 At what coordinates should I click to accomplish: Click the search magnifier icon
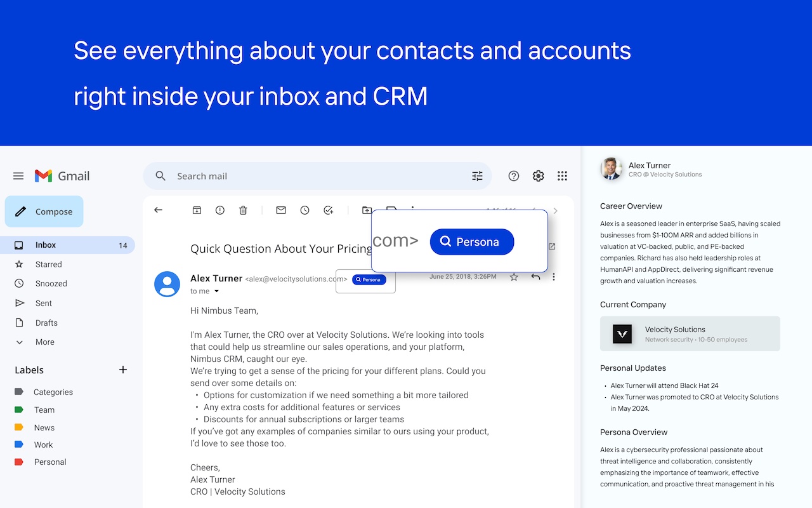[x=160, y=176]
